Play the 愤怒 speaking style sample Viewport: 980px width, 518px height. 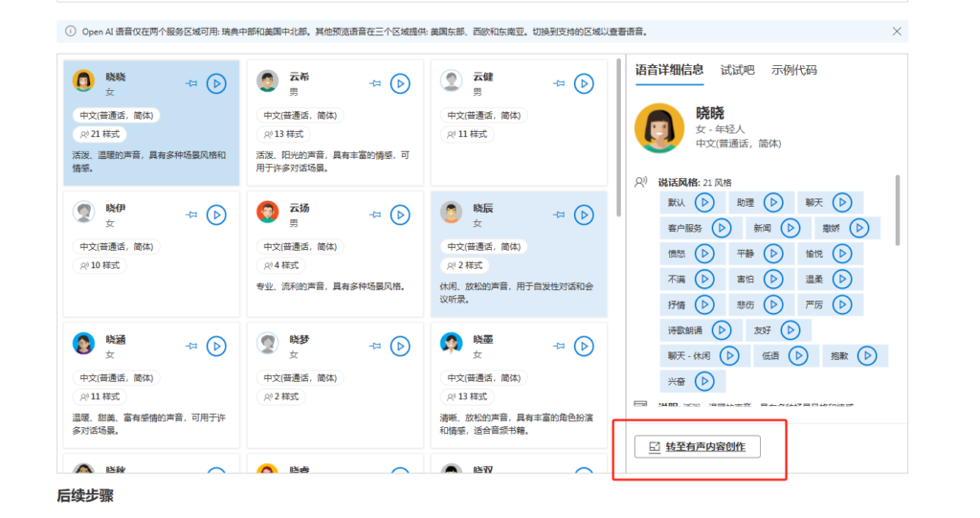point(704,254)
